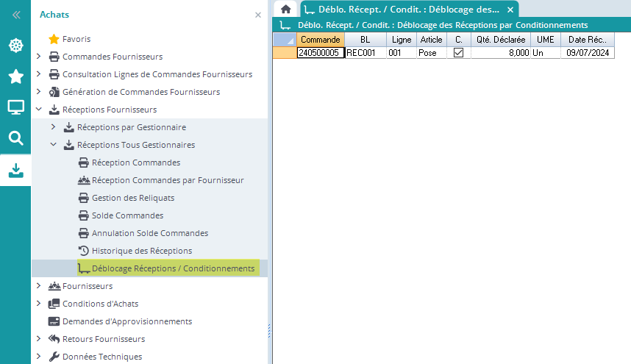631x364 pixels.
Task: Sort by the Commande column header
Action: (x=321, y=40)
